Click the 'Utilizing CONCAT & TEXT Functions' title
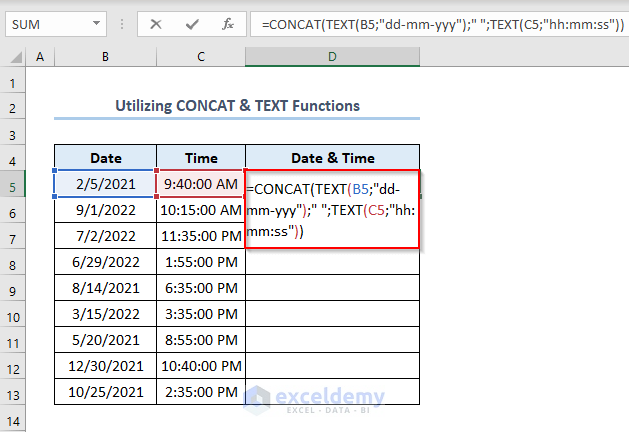This screenshot has width=629, height=432. [236, 106]
